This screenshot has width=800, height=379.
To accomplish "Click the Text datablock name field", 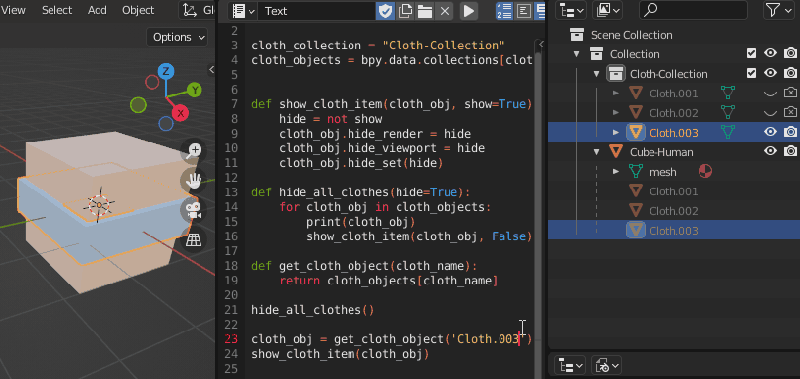I will click(x=316, y=11).
